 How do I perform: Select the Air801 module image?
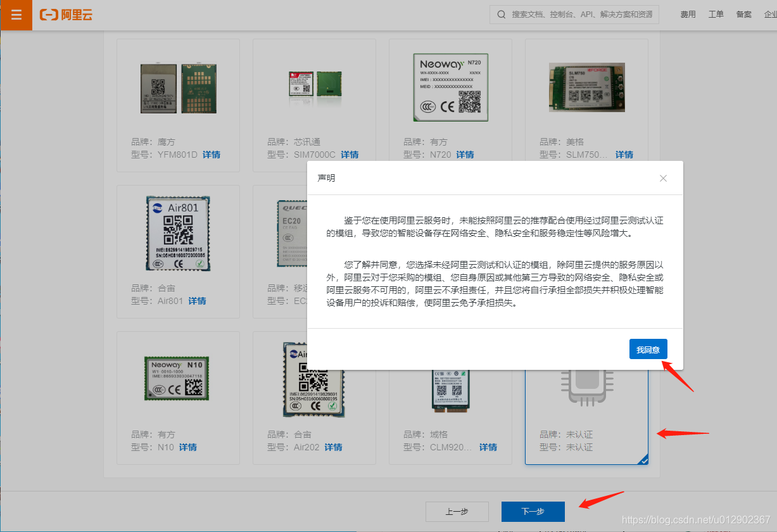click(x=178, y=234)
